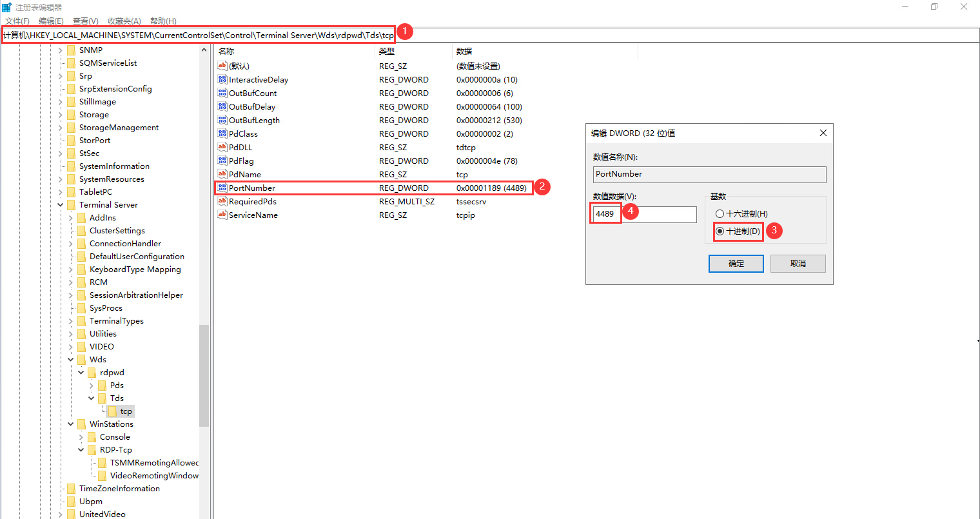Click the PdDLL string value icon

pyautogui.click(x=222, y=147)
